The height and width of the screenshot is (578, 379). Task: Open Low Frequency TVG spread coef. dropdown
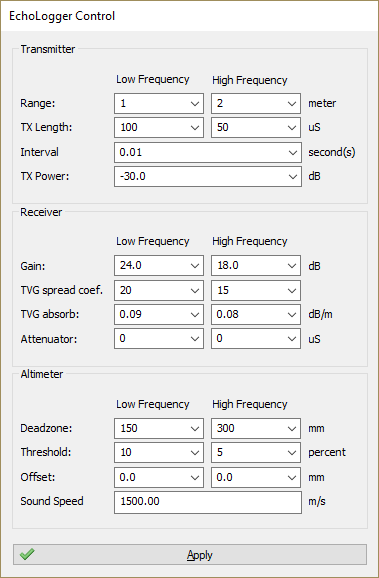pos(159,290)
